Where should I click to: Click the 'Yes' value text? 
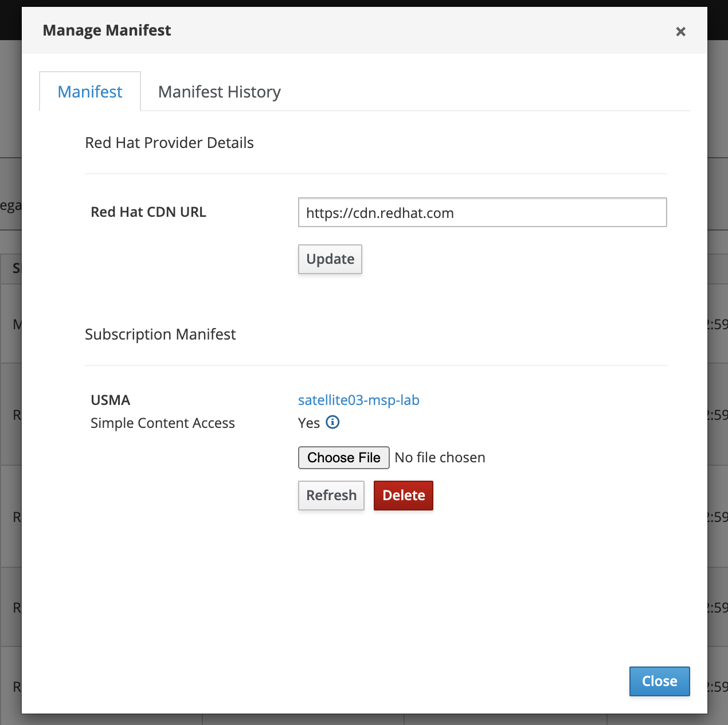pyautogui.click(x=308, y=423)
